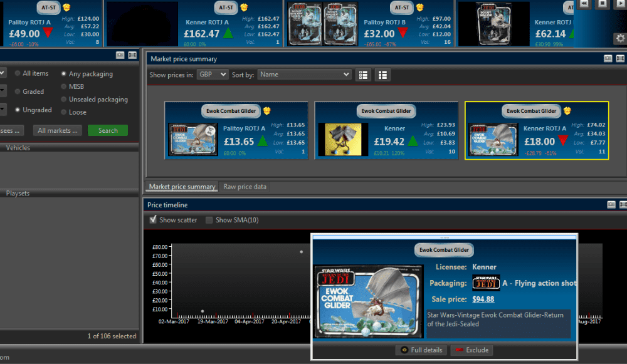This screenshot has height=364, width=627.
Task: Open Full details for the sale
Action: click(x=421, y=350)
